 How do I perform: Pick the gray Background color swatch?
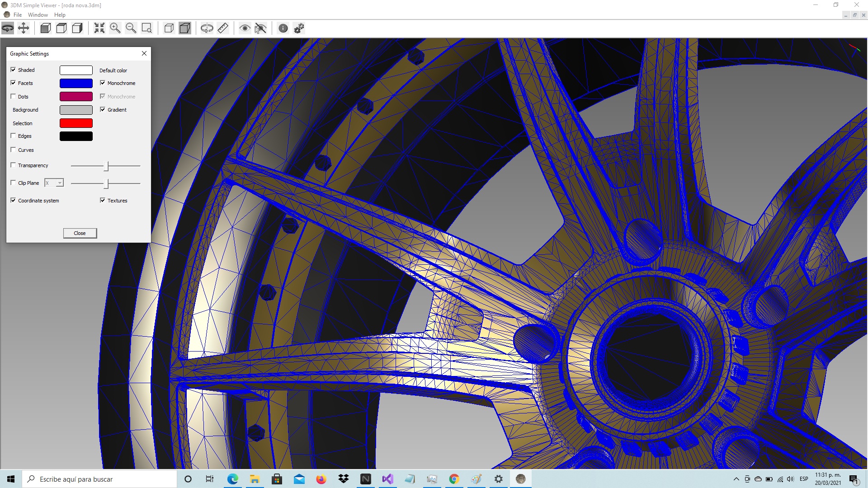pyautogui.click(x=76, y=110)
